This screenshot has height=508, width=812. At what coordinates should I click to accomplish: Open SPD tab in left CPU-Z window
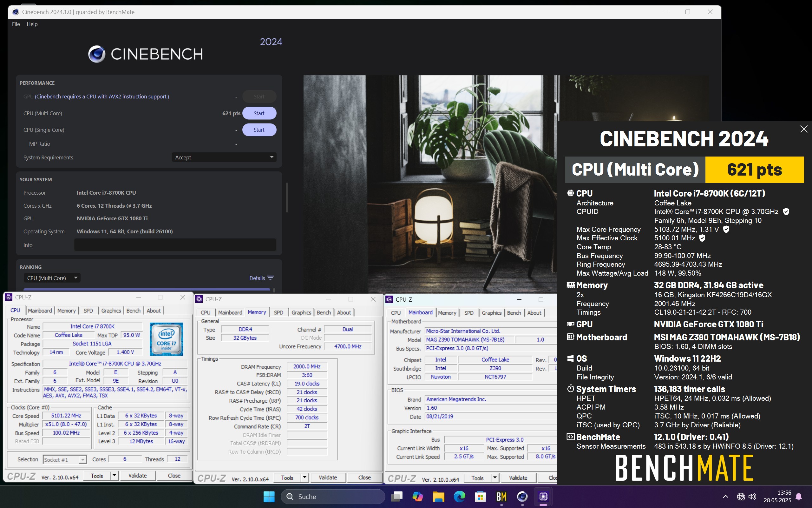88,311
